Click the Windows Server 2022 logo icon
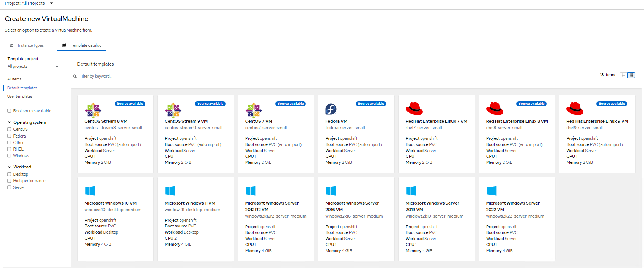The image size is (644, 269). coord(491,191)
